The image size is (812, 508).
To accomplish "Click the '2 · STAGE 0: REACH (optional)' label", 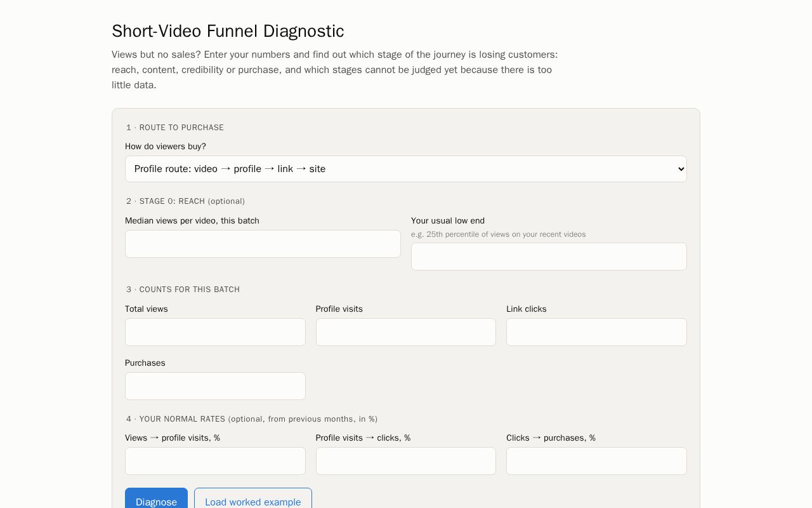I will click(x=185, y=201).
